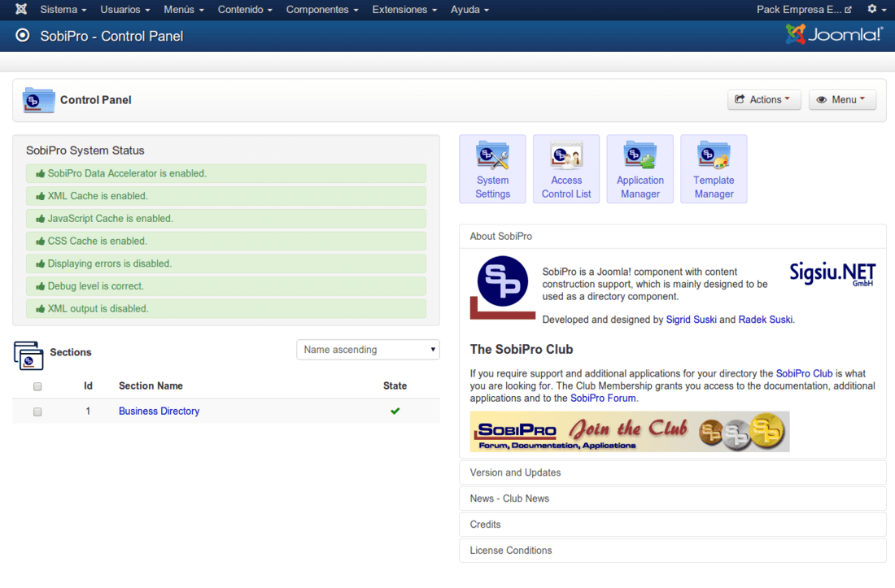Click the Id value 1 in Business Directory row
Image resolution: width=895 pixels, height=588 pixels.
click(x=88, y=412)
